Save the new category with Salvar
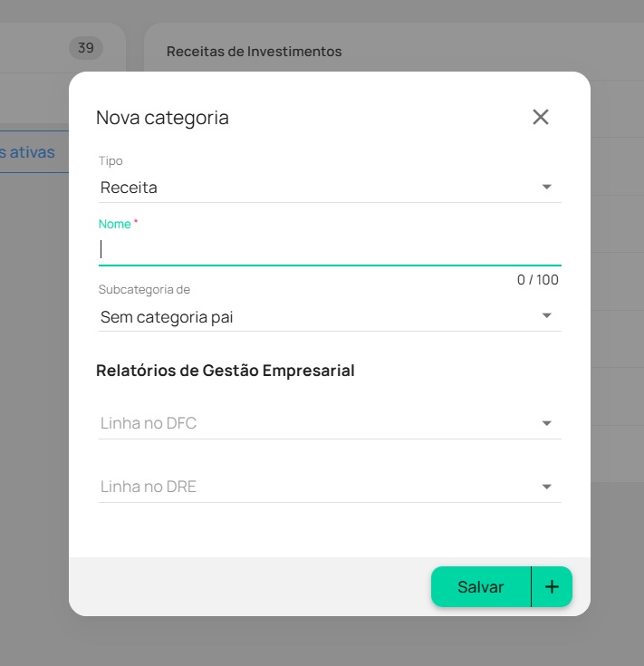644x666 pixels. click(x=481, y=586)
